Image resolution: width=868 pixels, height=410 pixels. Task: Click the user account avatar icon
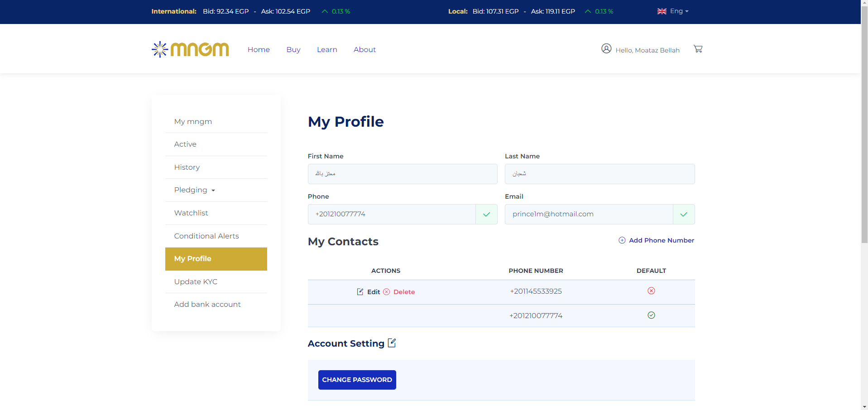pyautogui.click(x=606, y=48)
